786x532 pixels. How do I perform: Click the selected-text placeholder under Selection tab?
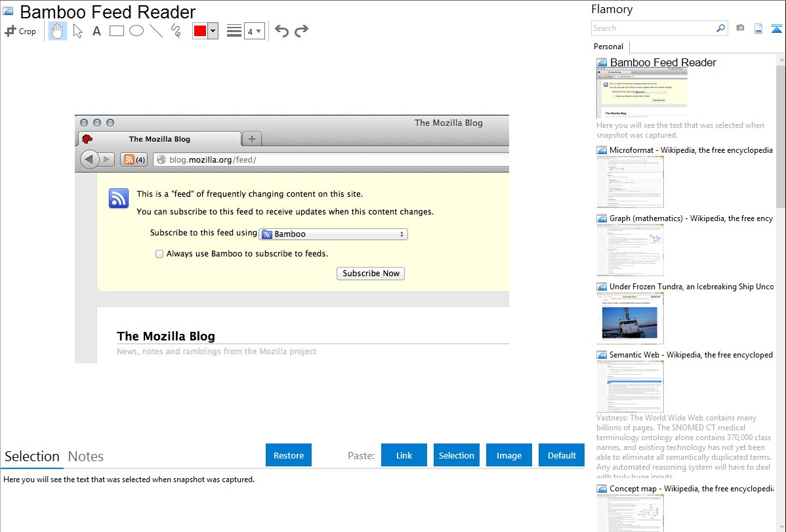(129, 480)
